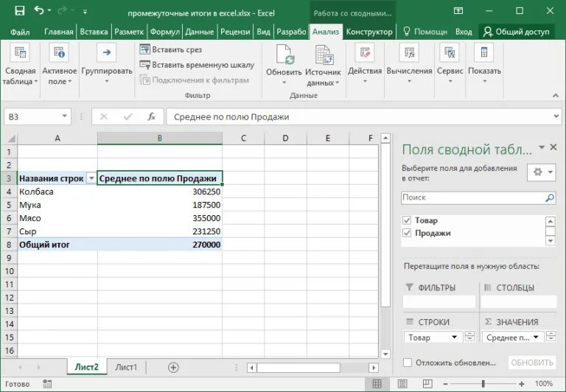Open the field list layout gear menu
This screenshot has width=566, height=392.
coord(541,172)
